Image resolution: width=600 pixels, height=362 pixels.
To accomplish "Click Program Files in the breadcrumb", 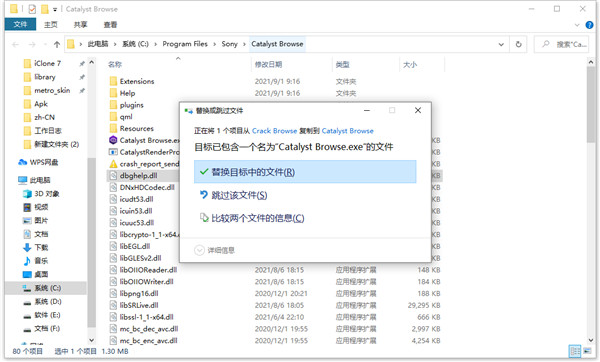I will pyautogui.click(x=185, y=44).
